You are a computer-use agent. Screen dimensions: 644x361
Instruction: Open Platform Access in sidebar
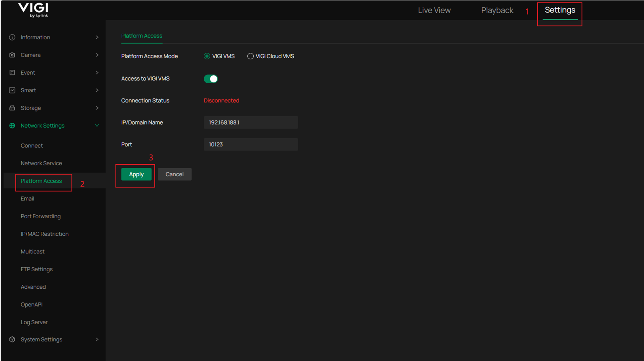(41, 181)
